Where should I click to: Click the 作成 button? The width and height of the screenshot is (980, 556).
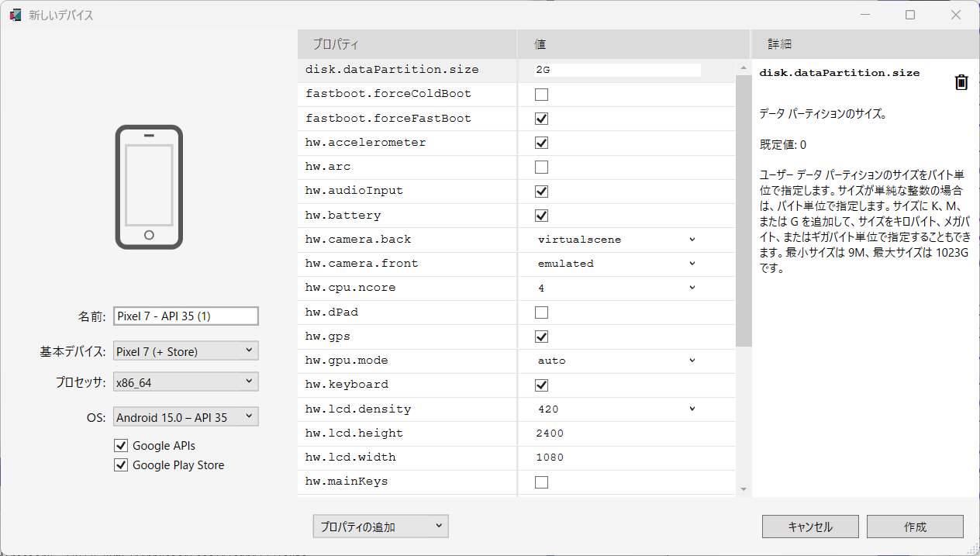coord(915,527)
